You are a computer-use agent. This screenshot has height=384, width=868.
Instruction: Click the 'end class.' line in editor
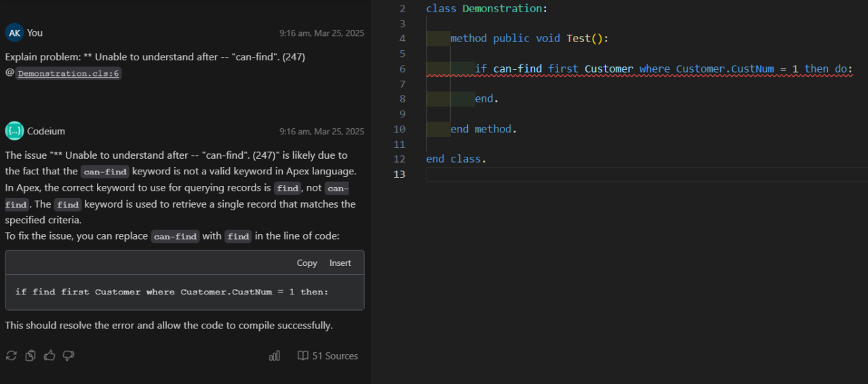click(456, 159)
